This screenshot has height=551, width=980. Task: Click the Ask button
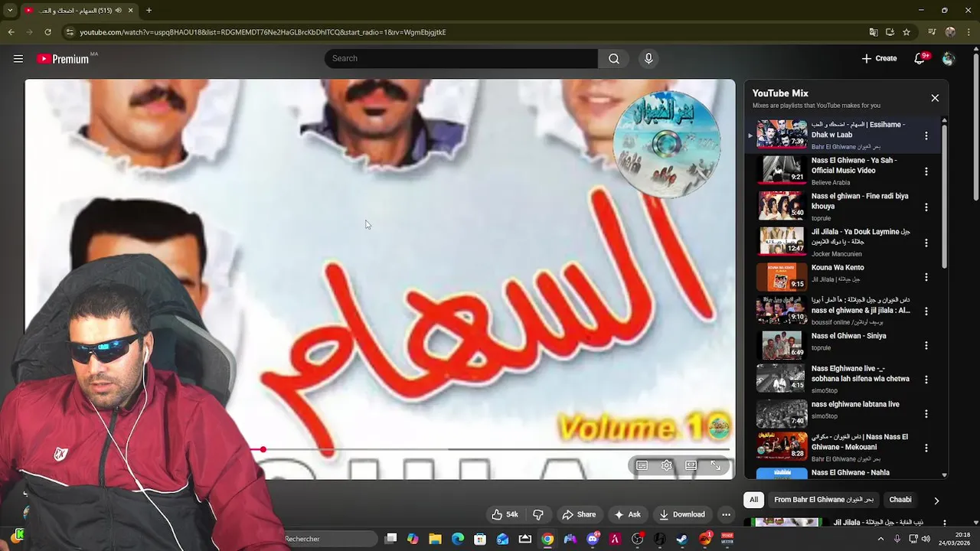click(x=627, y=514)
